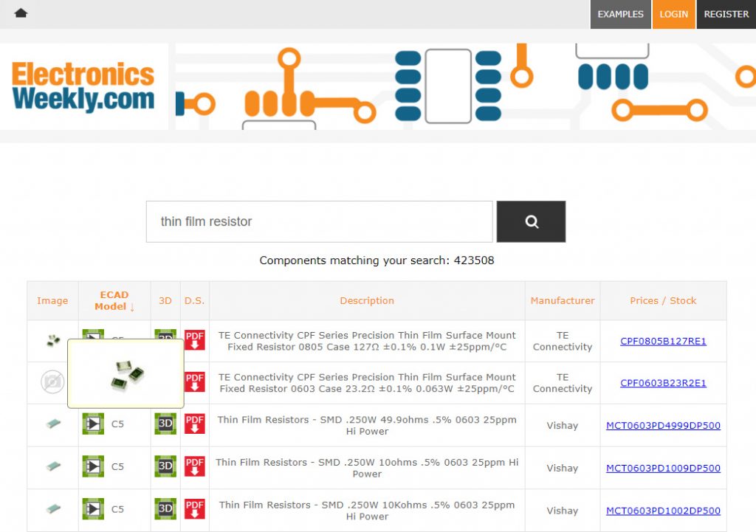756x532 pixels.
Task: Click the matching components count text
Action: tap(377, 260)
